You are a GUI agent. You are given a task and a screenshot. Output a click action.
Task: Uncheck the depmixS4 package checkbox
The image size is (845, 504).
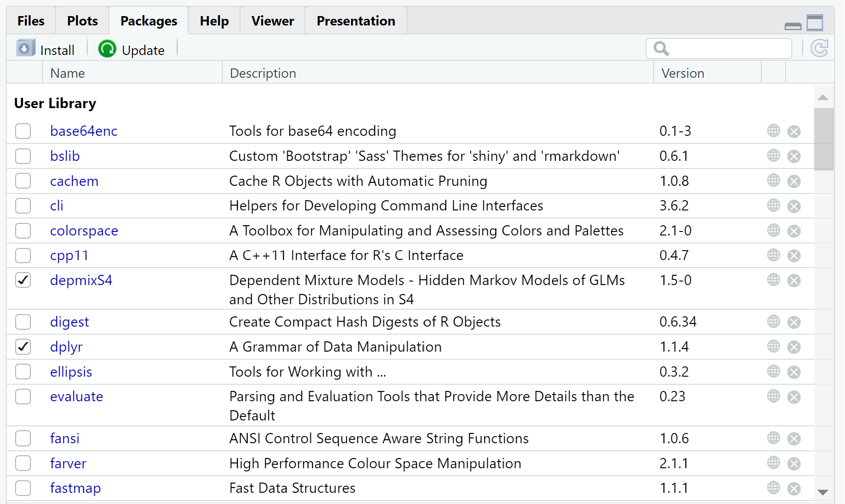click(x=23, y=280)
